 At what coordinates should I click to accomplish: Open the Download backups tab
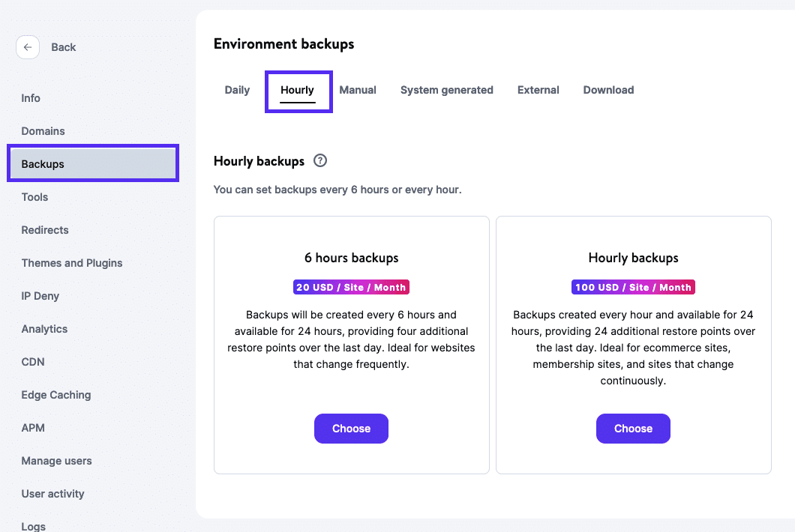click(x=608, y=90)
